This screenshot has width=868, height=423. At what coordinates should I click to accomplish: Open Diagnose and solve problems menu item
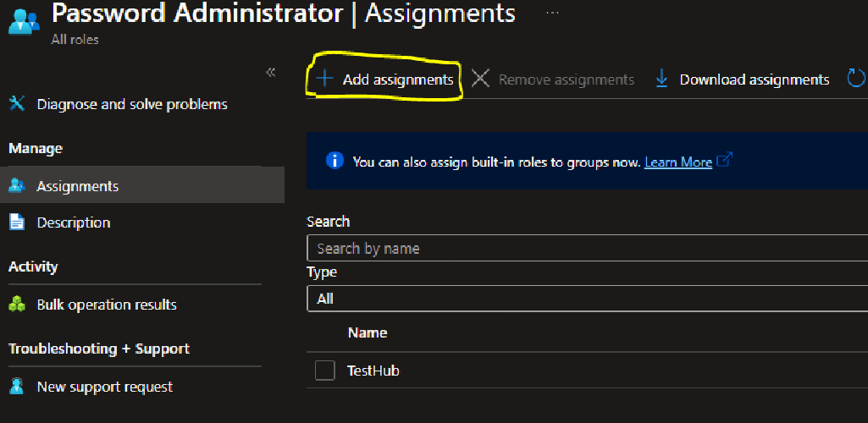coord(132,104)
